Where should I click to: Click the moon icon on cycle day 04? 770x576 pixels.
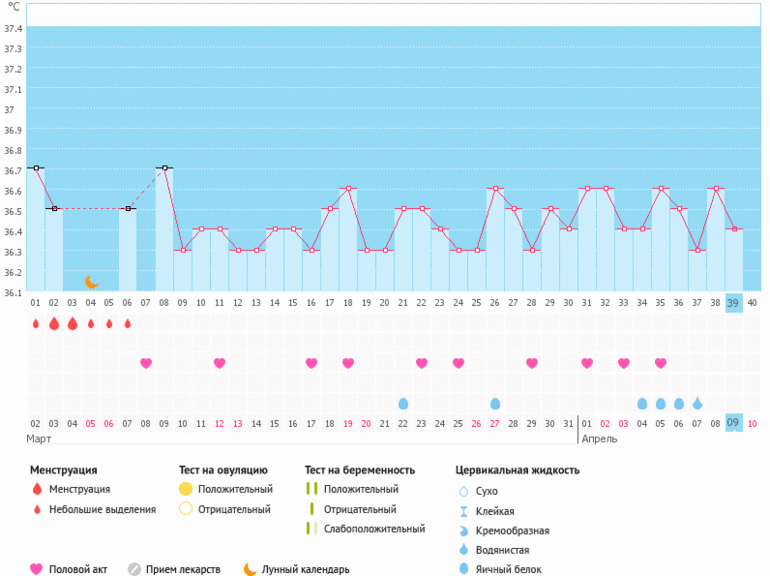(x=91, y=282)
